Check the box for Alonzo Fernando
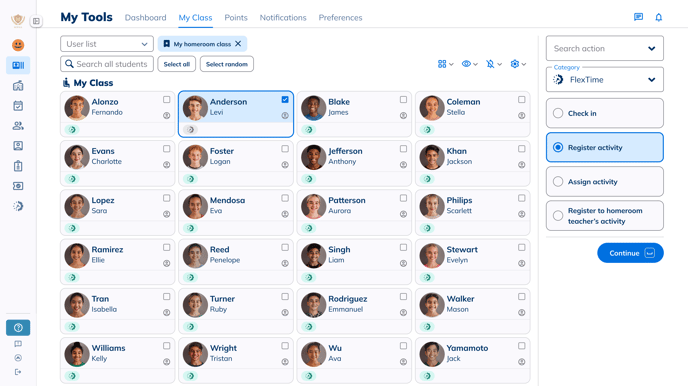688x386 pixels. [167, 100]
